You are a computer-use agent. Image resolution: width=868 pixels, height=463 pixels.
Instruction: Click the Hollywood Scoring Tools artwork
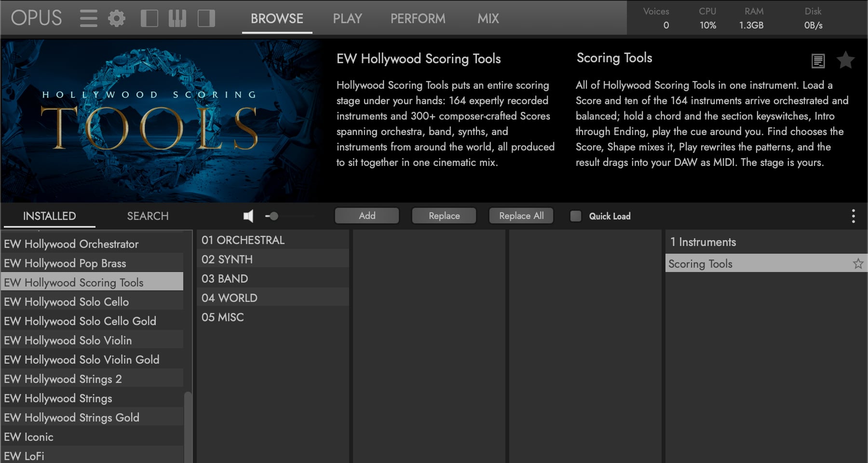(162, 121)
